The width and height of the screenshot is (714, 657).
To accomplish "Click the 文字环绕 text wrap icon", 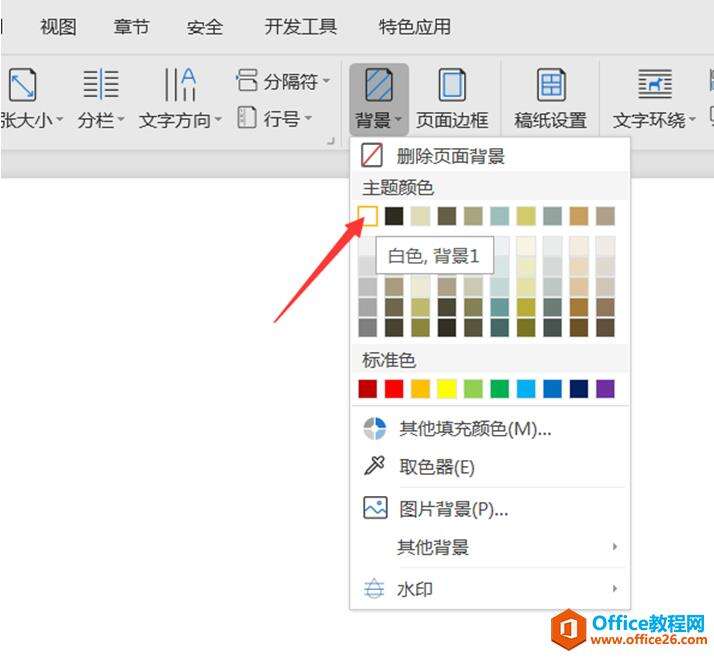I will [x=655, y=84].
